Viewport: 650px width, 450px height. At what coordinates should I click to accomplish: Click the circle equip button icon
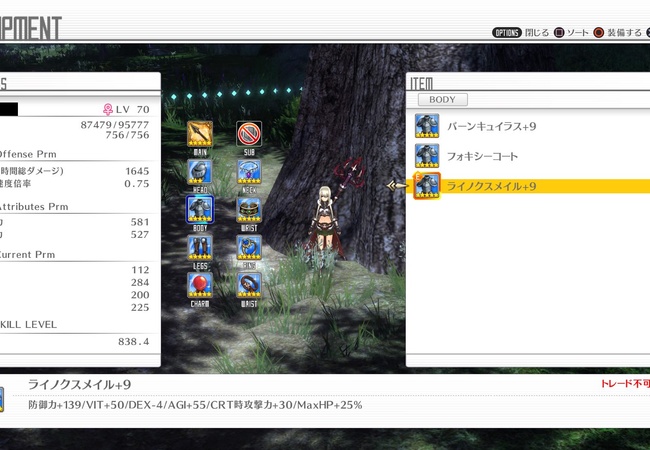[599, 33]
